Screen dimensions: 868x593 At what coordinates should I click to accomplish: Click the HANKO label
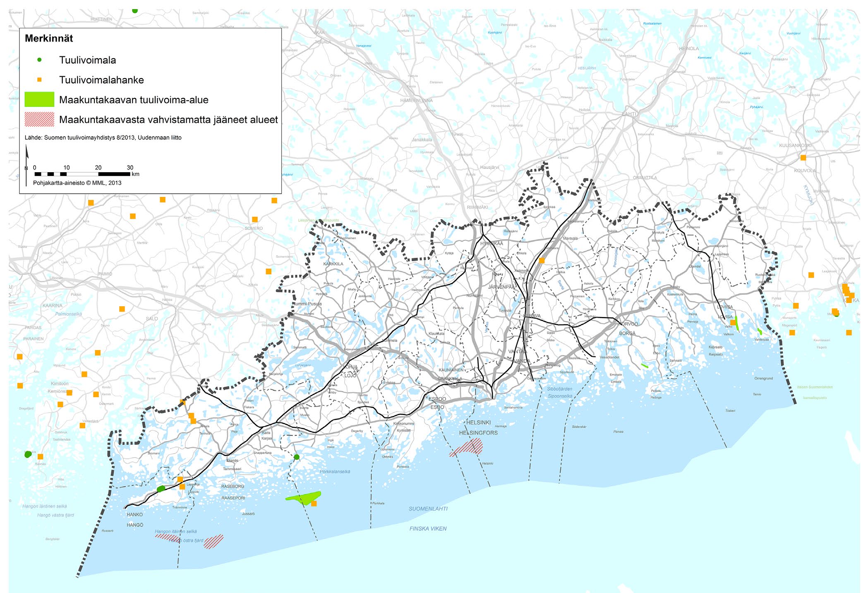pos(134,515)
